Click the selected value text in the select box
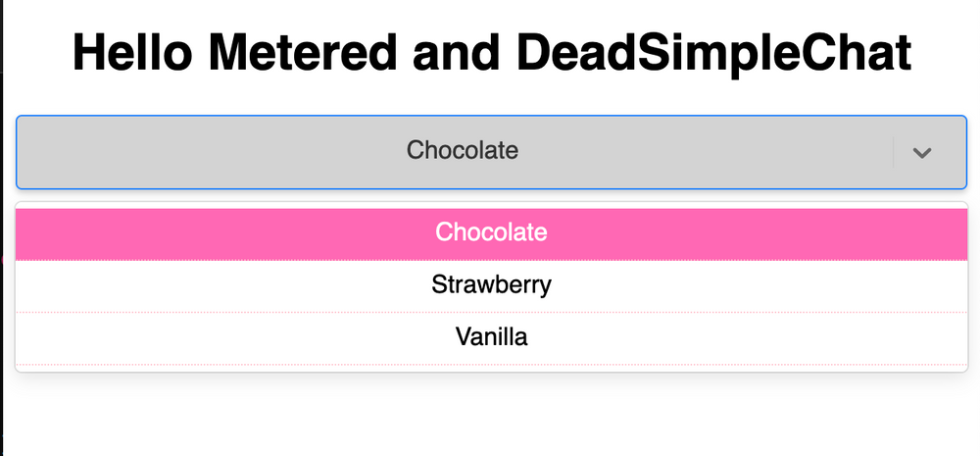 click(463, 151)
